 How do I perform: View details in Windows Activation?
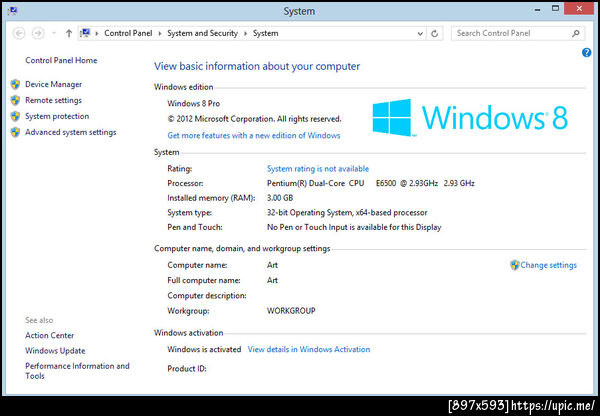coord(309,349)
